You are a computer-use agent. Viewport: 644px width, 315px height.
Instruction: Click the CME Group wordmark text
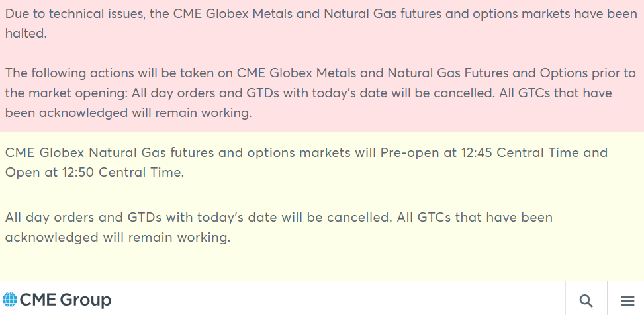[65, 300]
